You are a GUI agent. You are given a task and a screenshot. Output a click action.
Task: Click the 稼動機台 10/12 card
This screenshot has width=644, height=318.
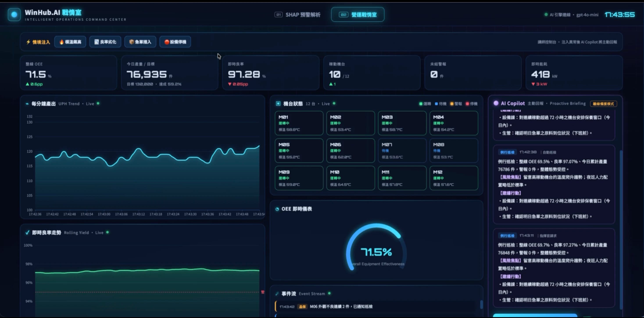[x=372, y=73]
